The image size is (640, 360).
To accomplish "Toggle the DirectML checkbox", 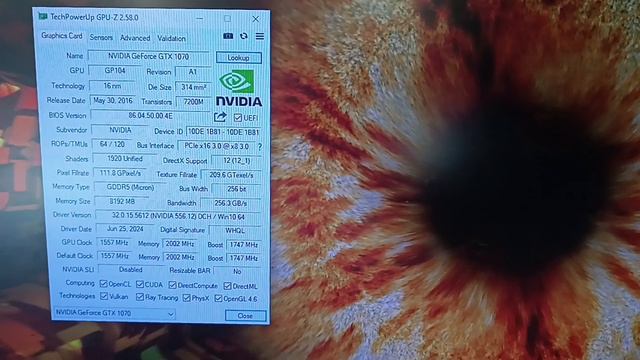I will pos(227,286).
